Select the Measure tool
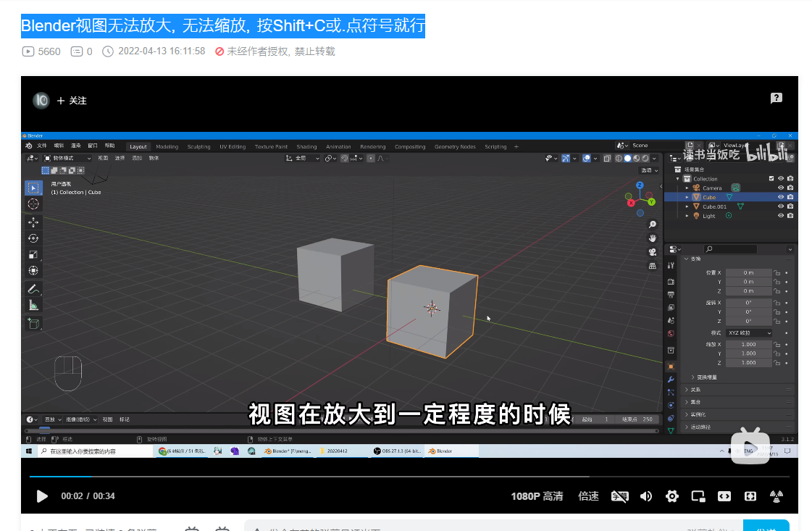The height and width of the screenshot is (531, 812). [x=33, y=305]
